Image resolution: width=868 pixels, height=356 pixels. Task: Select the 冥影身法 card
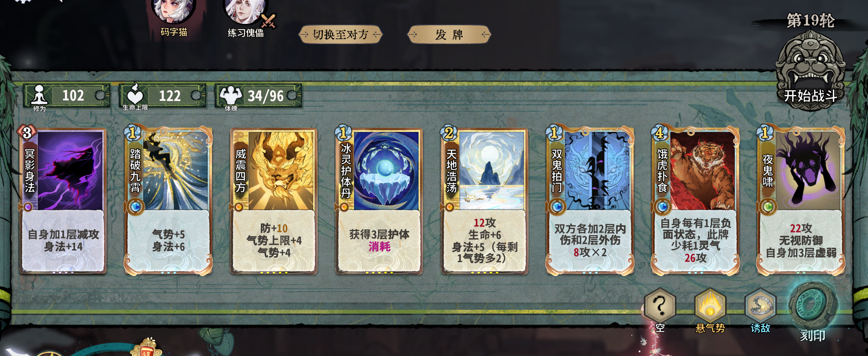(x=63, y=200)
